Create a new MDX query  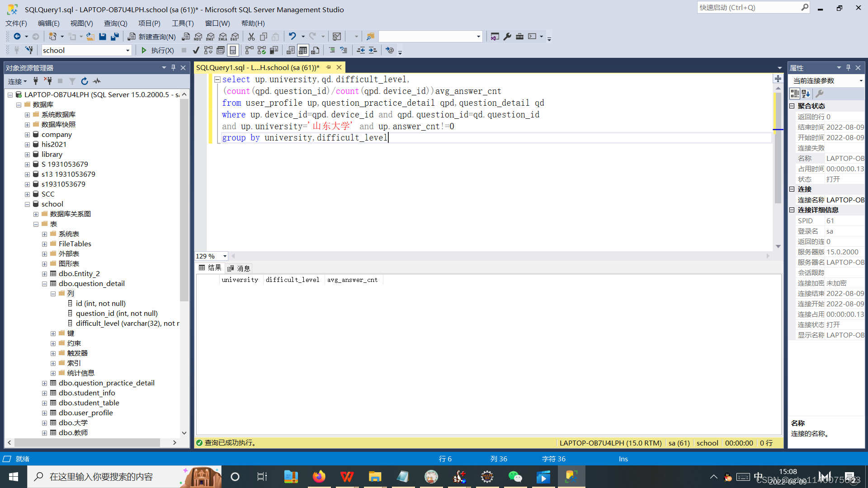click(x=198, y=37)
